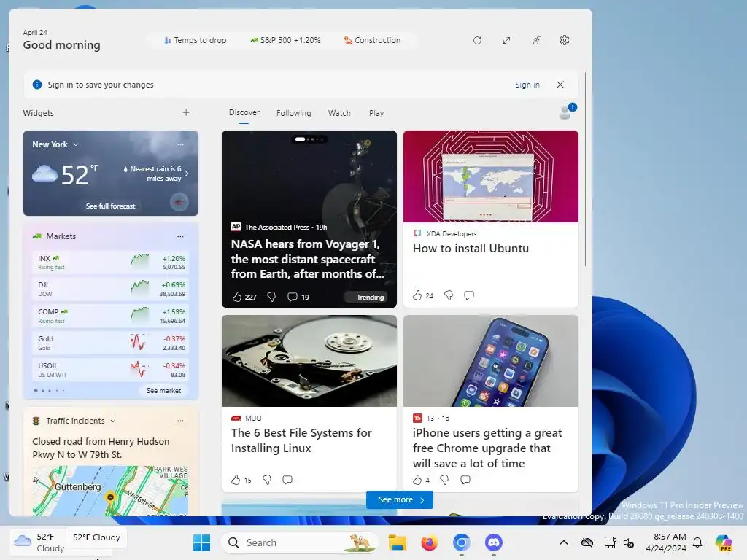
Task: Like the NASA Voyager article
Action: point(237,297)
